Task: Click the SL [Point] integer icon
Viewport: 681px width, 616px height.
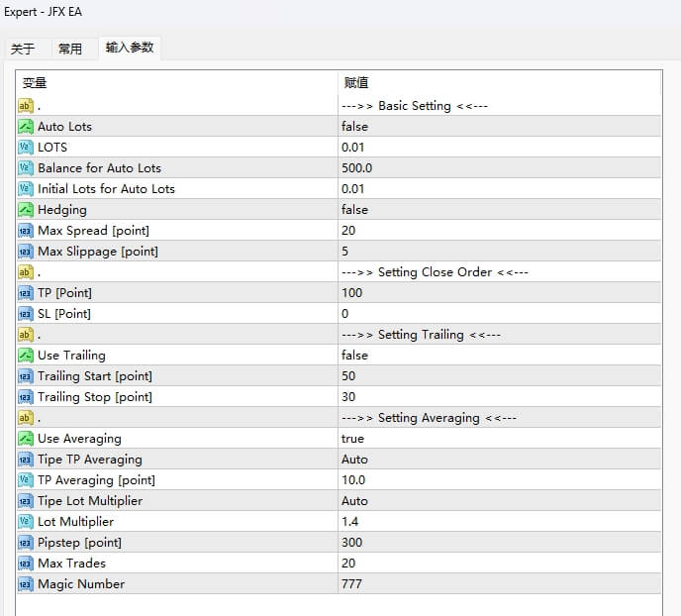Action: [x=26, y=314]
